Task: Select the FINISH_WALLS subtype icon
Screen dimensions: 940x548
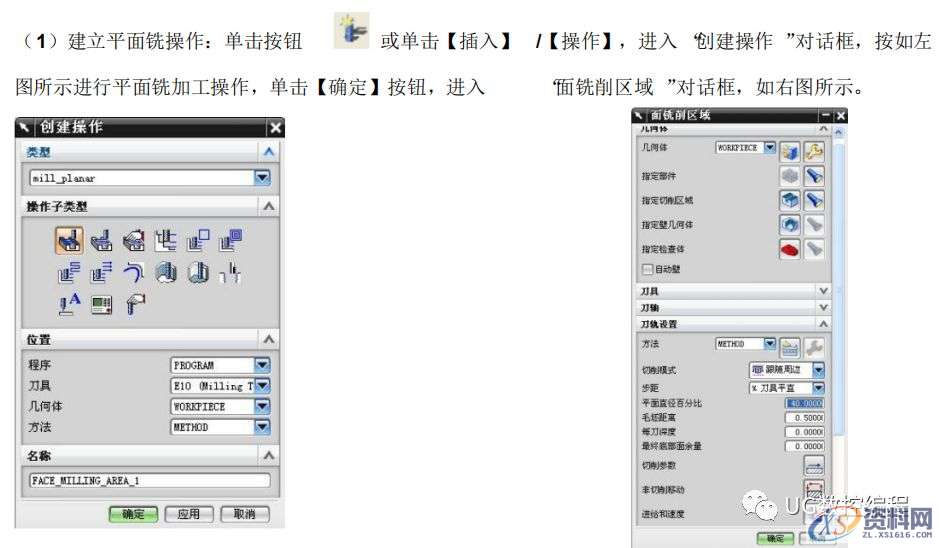Action: point(166,273)
